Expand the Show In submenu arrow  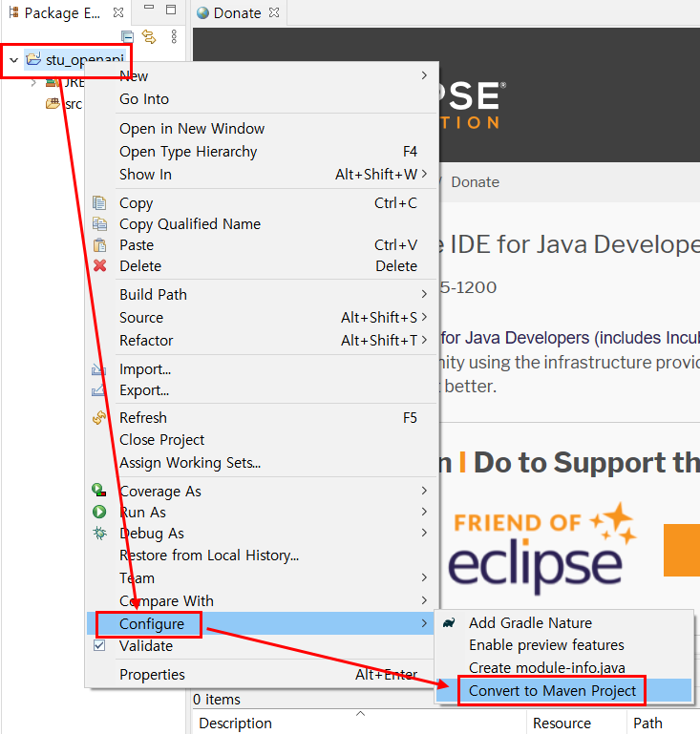tap(424, 174)
